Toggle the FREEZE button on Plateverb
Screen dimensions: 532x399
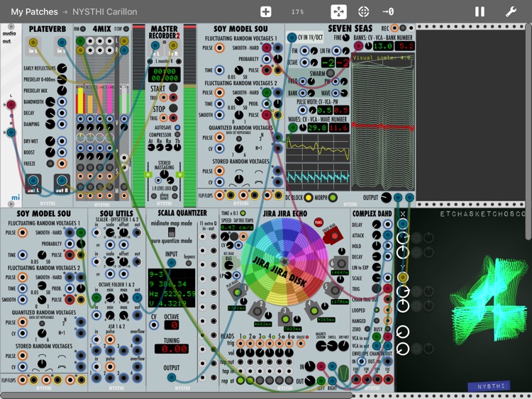pyautogui.click(x=50, y=164)
